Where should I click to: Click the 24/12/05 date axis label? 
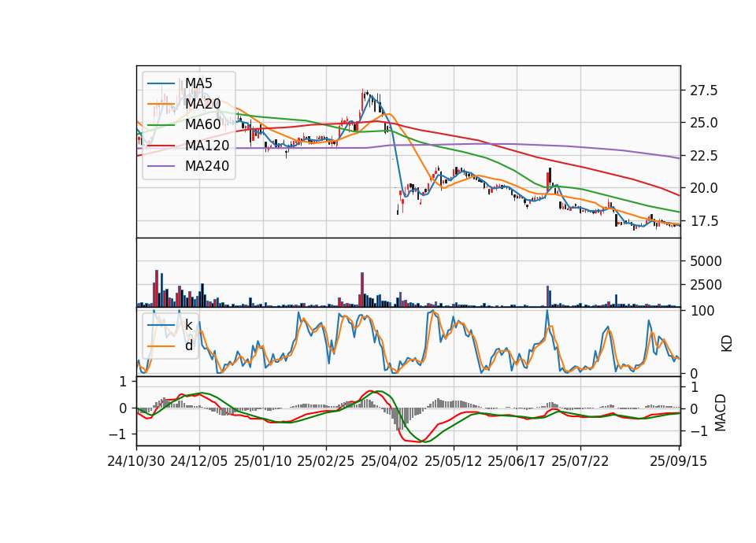point(199,461)
